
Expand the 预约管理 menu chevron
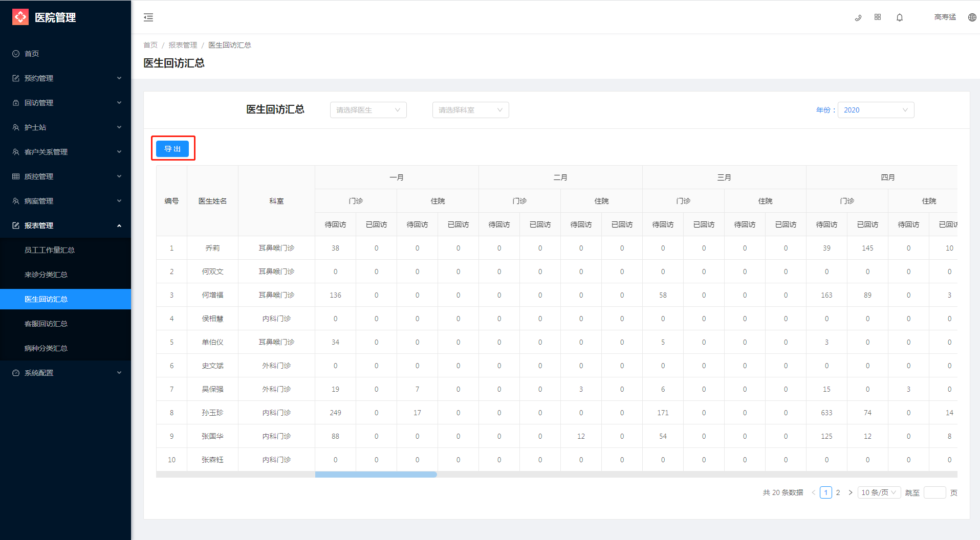click(x=119, y=78)
